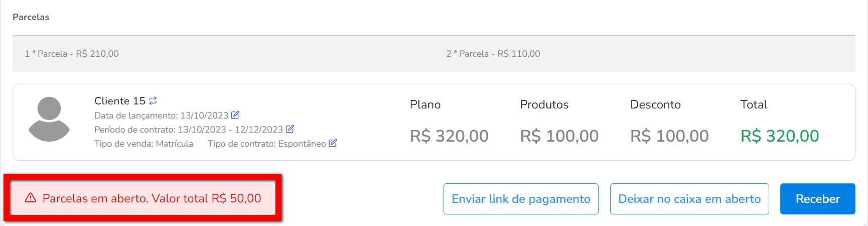Edit the Período de contrato dates
The image size is (868, 226).
[290, 129]
